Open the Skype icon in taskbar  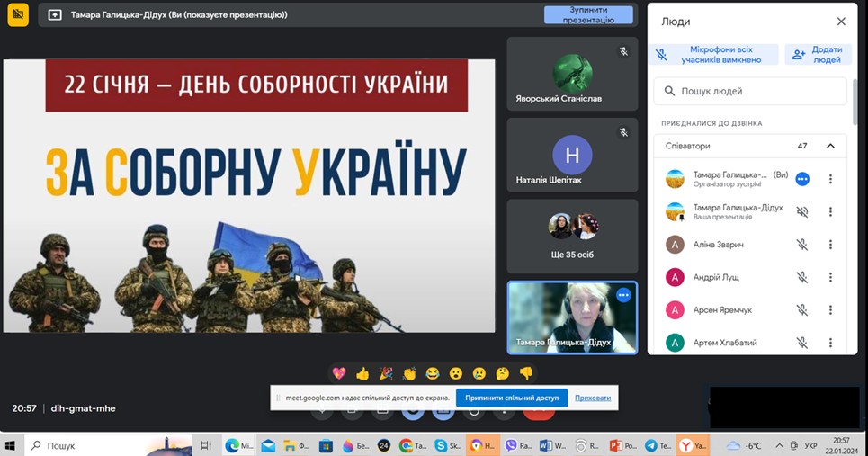point(441,445)
